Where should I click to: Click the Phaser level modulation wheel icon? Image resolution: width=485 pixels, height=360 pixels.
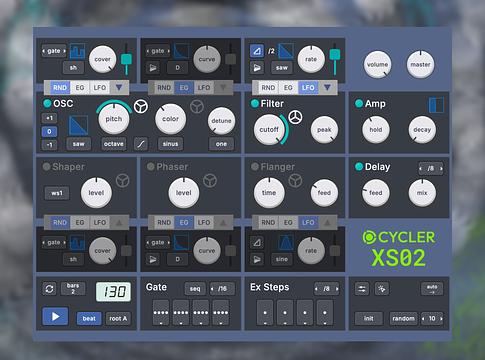(x=210, y=180)
